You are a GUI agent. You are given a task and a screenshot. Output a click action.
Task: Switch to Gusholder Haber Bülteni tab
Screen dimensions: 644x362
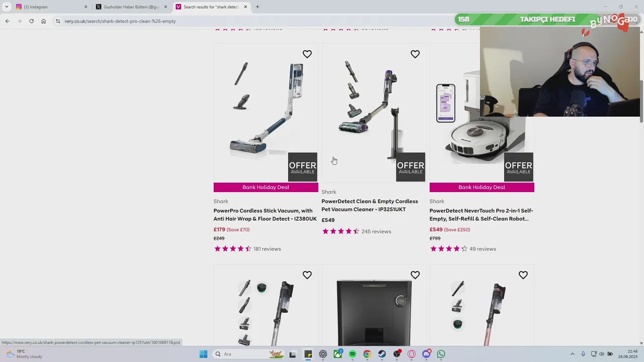tap(131, 7)
